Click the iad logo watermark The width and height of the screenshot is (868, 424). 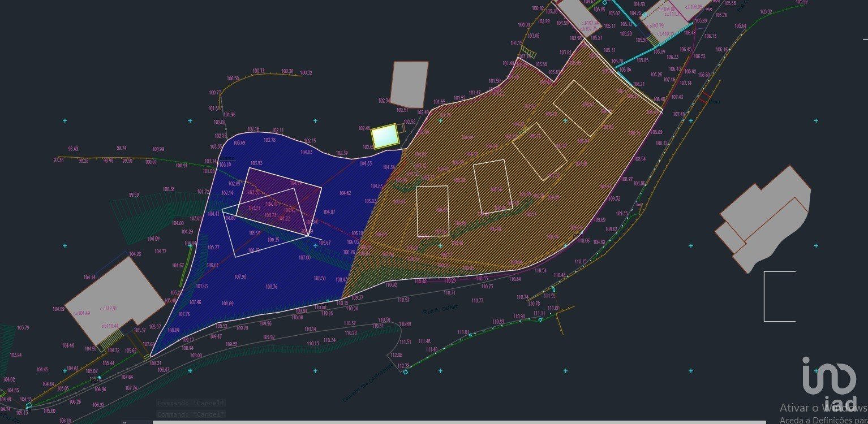829,378
